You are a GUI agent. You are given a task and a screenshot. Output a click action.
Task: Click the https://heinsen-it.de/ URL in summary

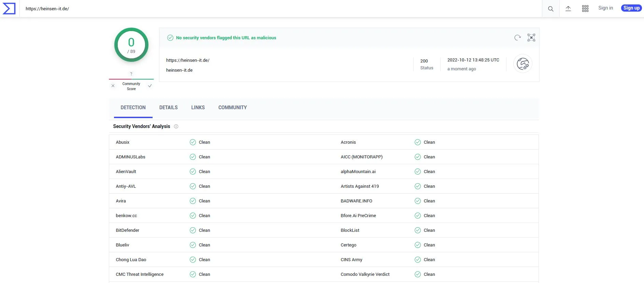click(x=188, y=60)
